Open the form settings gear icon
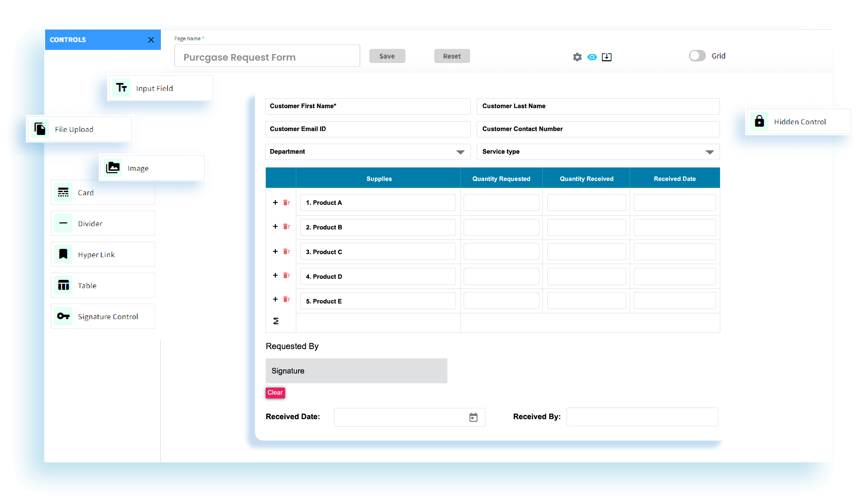Screen dimensions: 868x504 point(577,57)
